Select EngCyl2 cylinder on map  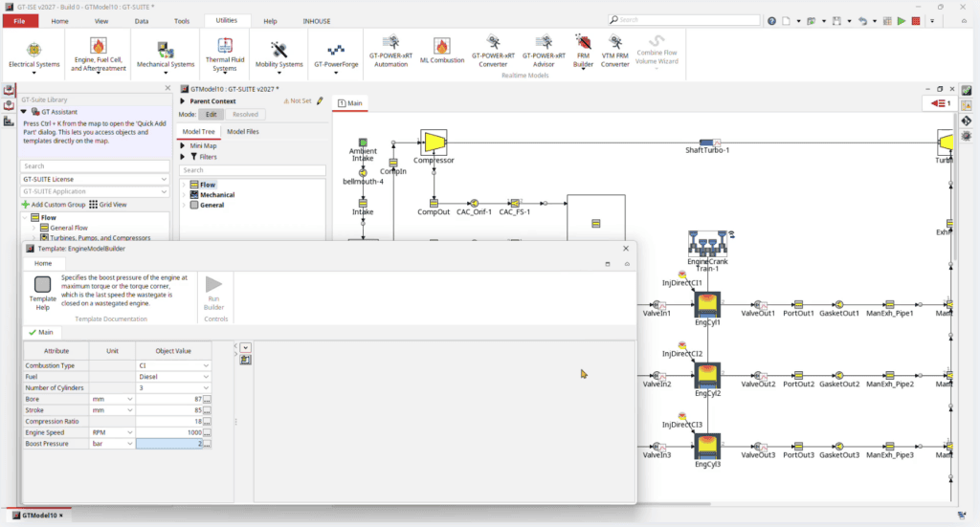[707, 377]
